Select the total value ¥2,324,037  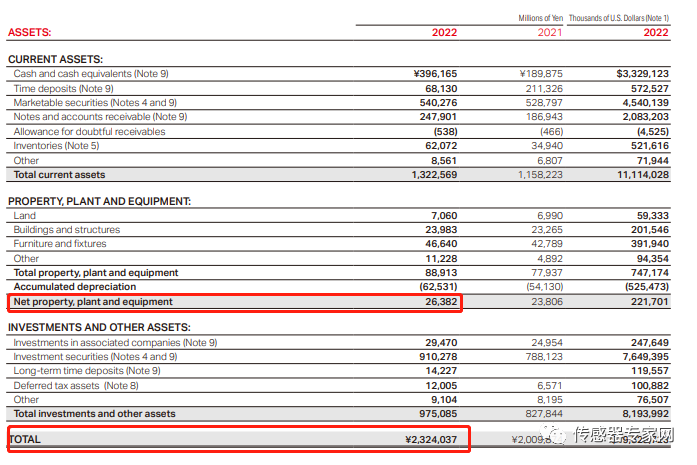[x=431, y=440]
